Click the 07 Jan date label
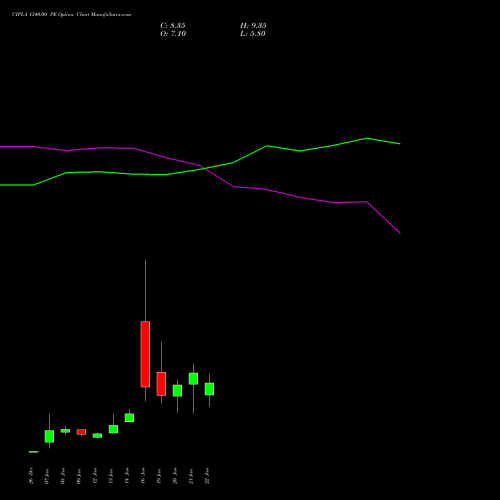500x500 pixels. click(47, 476)
